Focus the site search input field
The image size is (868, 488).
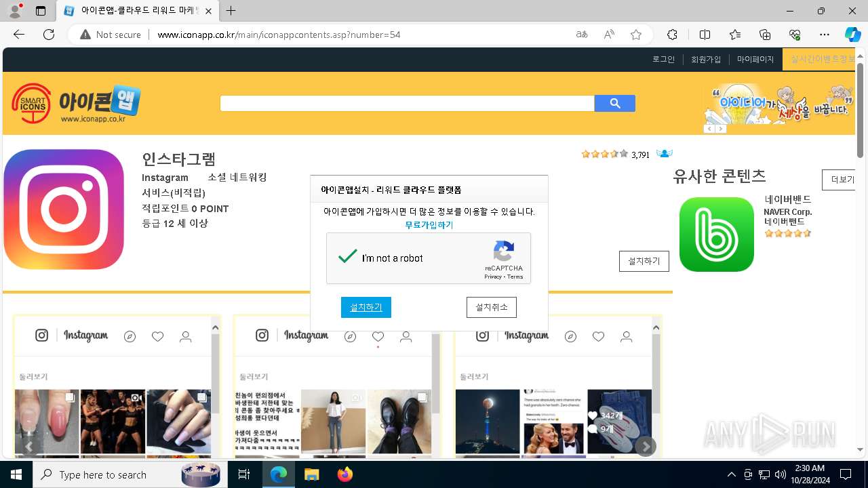tap(407, 103)
